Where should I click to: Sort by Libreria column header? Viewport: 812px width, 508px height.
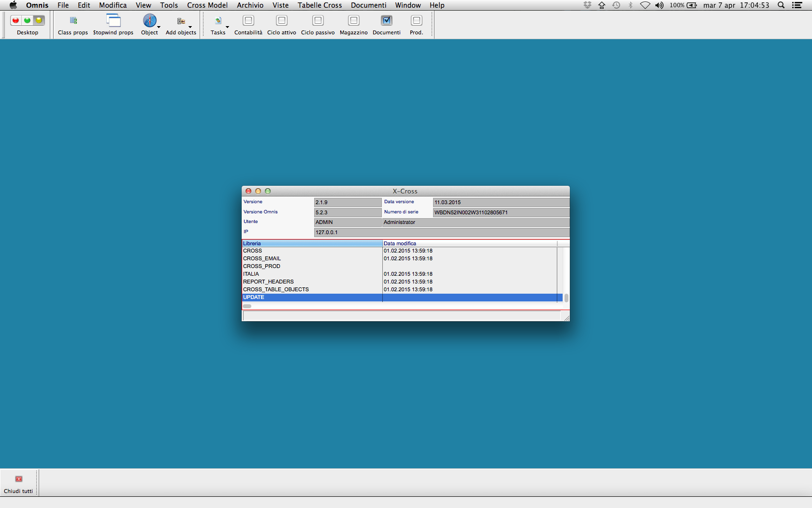pos(312,243)
